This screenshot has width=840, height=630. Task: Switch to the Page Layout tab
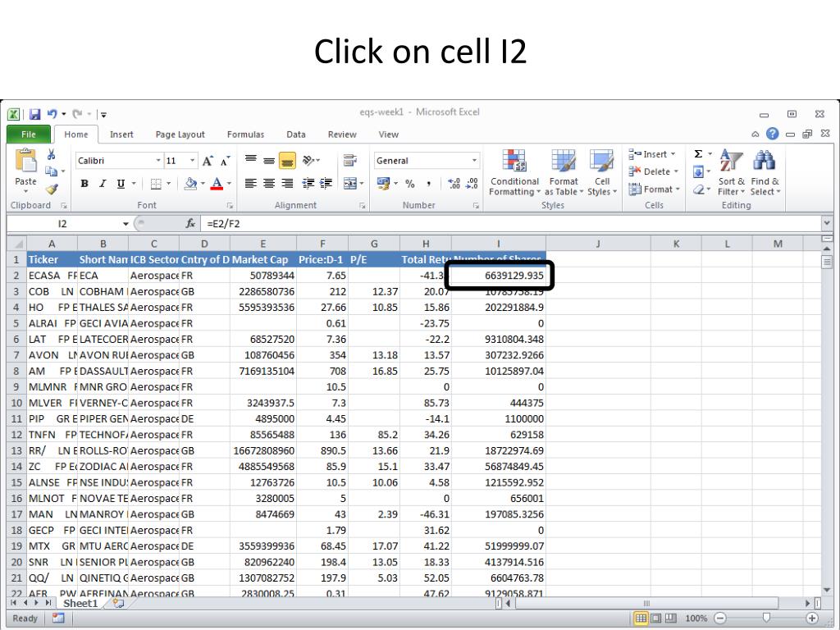coord(180,135)
